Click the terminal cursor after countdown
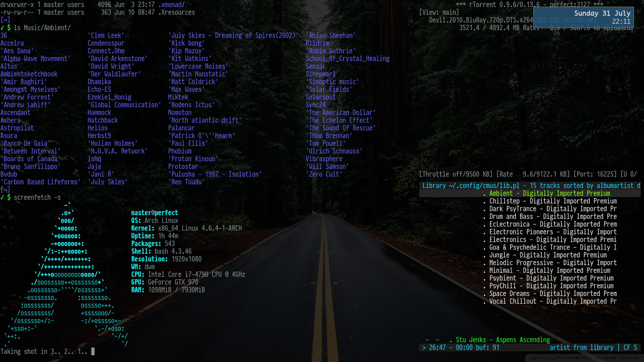The width and height of the screenshot is (644, 362). click(93, 352)
